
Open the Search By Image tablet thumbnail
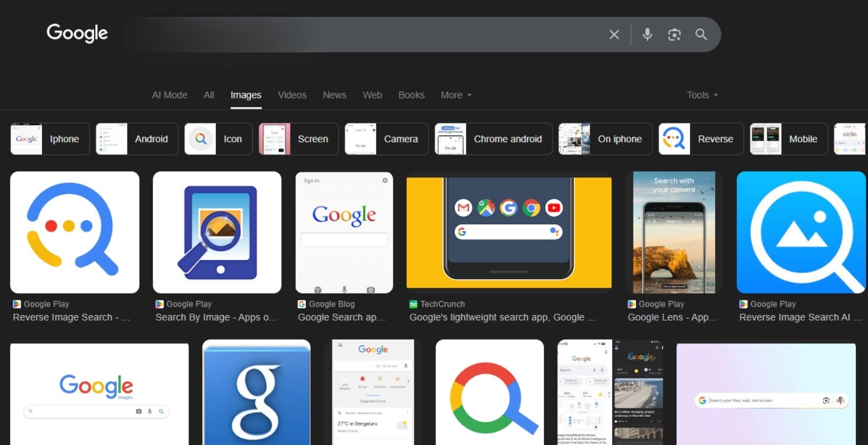(217, 232)
